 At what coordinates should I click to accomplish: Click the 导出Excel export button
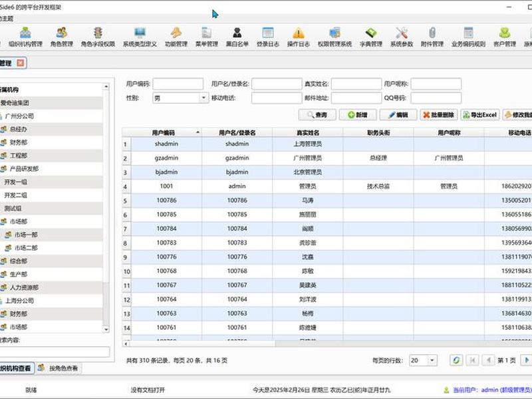[x=479, y=114]
